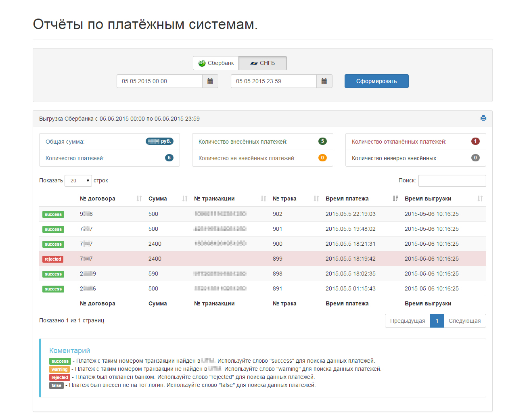Open the start date calendar picker

(x=210, y=81)
